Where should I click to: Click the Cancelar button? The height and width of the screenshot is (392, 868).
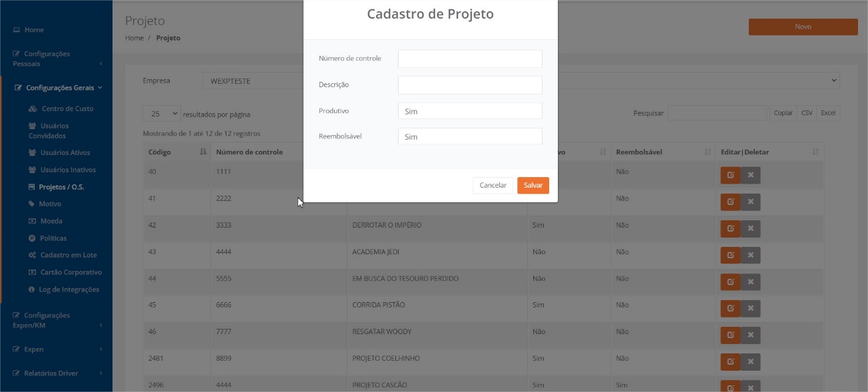click(x=493, y=185)
